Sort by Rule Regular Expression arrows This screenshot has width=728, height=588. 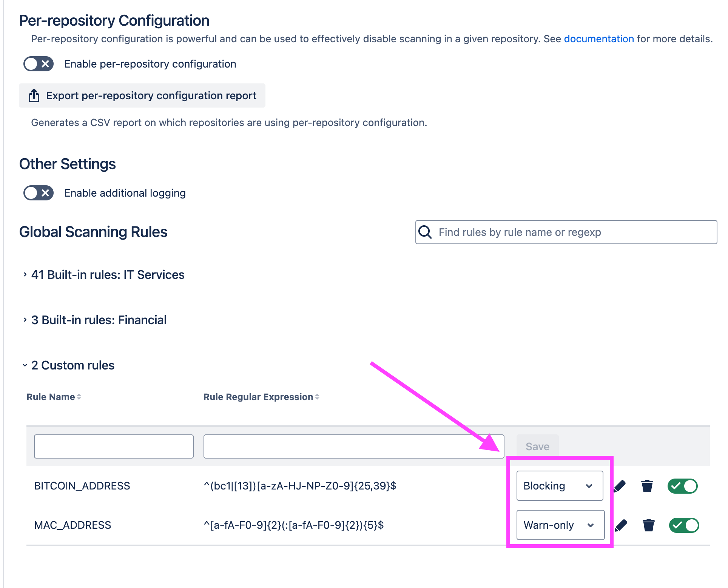pos(317,397)
